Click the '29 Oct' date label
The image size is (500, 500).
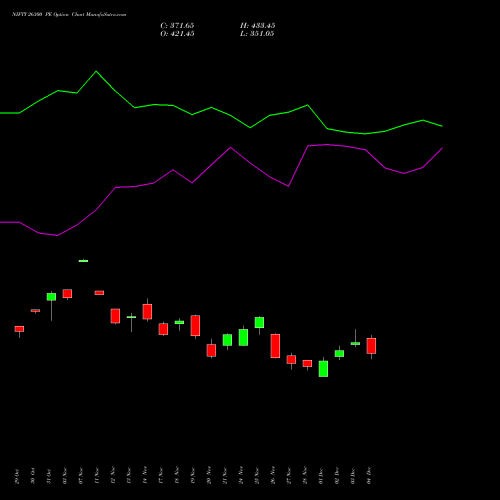coord(17,476)
